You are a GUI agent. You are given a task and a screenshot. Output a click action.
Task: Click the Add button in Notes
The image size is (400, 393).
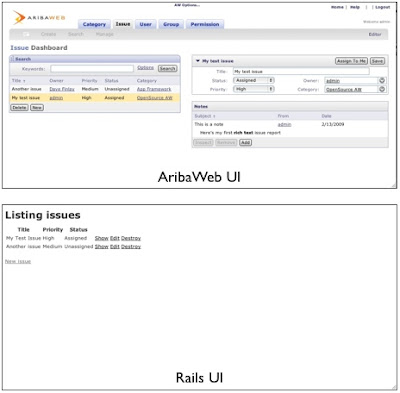click(x=246, y=143)
